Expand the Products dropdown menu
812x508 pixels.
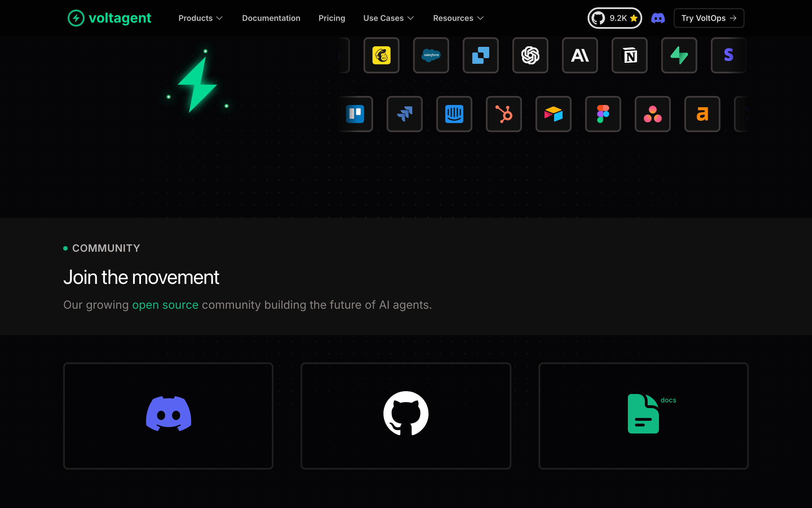click(200, 18)
